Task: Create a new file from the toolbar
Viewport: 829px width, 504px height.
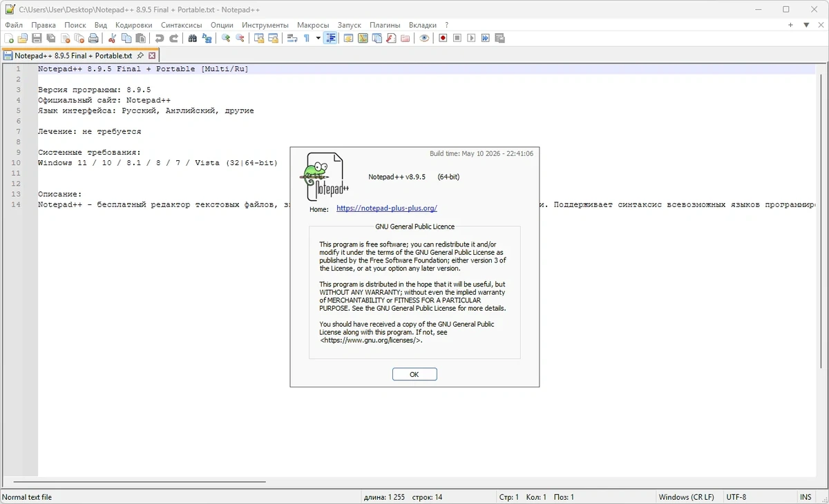Action: (9, 38)
